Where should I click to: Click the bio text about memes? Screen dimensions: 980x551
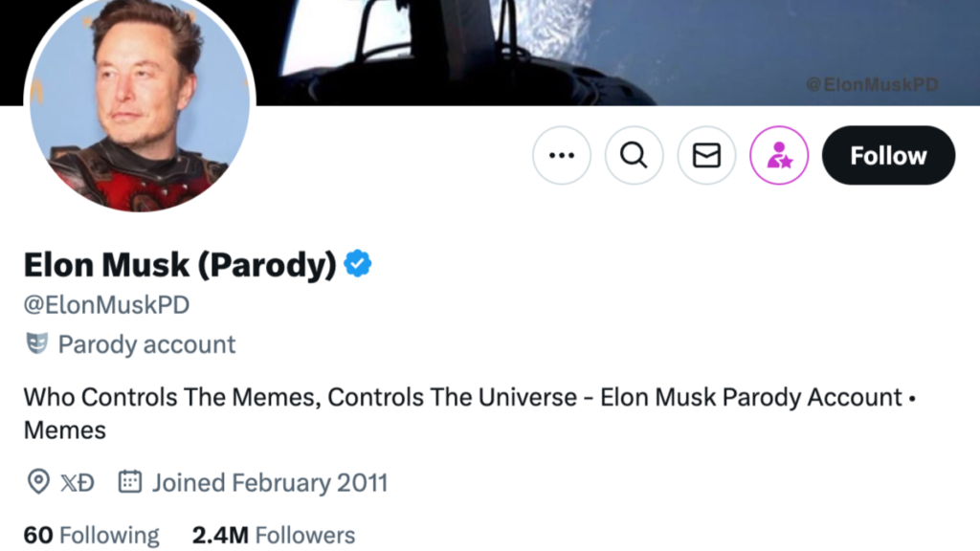(x=463, y=397)
